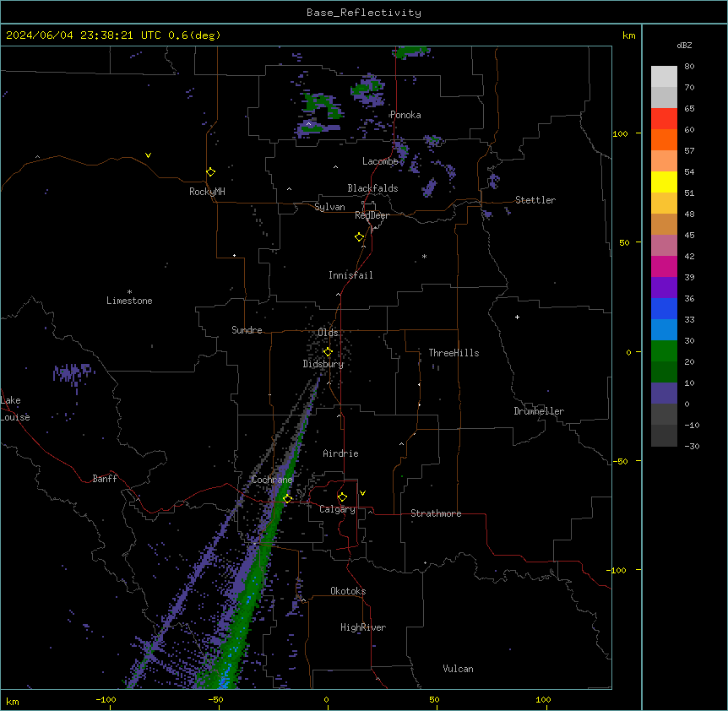Click the purple echo patch north of Lake Louise
728x711 pixels.
point(73,373)
